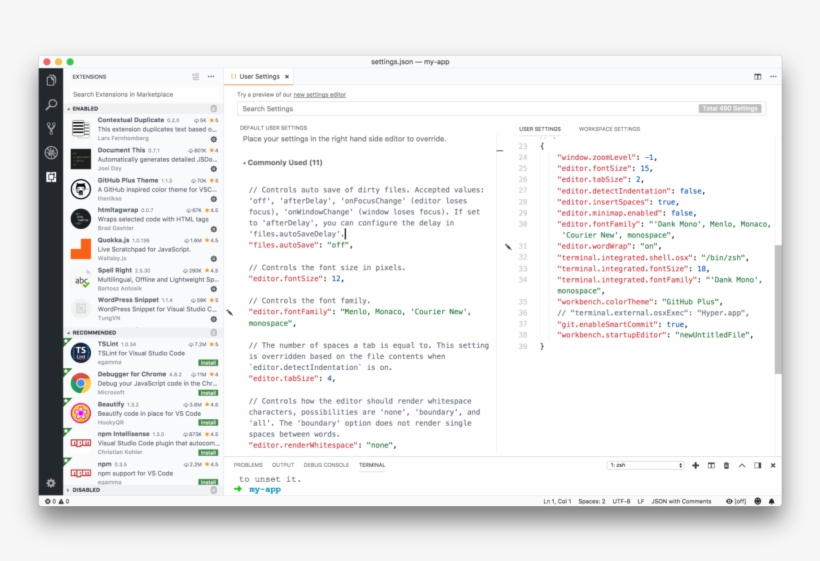The width and height of the screenshot is (820, 561).
Task: Change file encoding UTF-8
Action: [621, 501]
